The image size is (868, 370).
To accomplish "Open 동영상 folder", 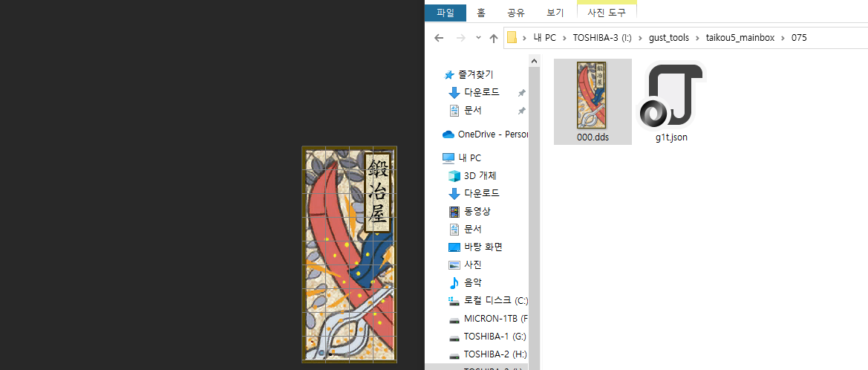I will [477, 211].
